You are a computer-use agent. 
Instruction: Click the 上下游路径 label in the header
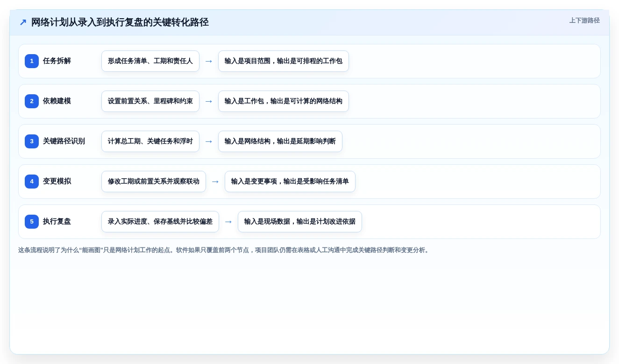pos(584,21)
